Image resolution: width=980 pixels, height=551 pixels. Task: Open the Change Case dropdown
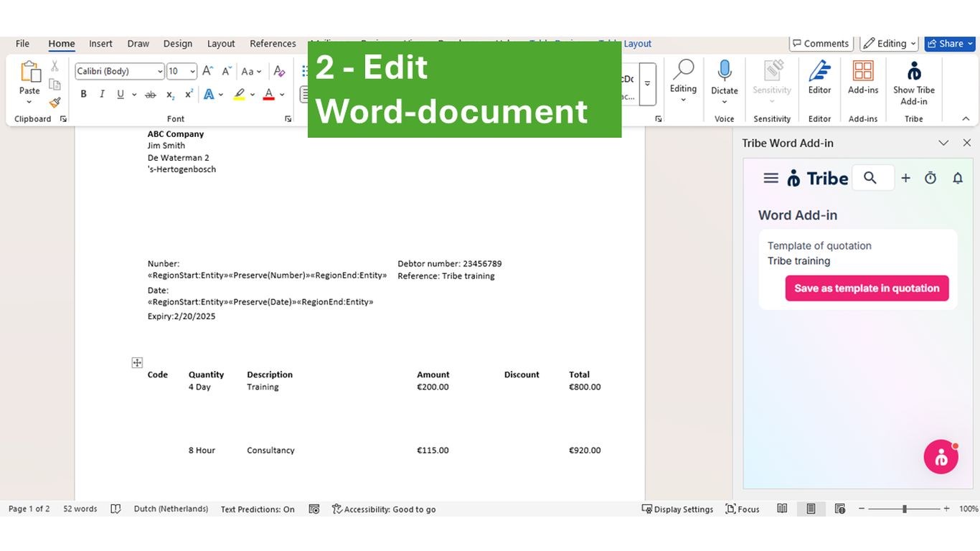(251, 71)
